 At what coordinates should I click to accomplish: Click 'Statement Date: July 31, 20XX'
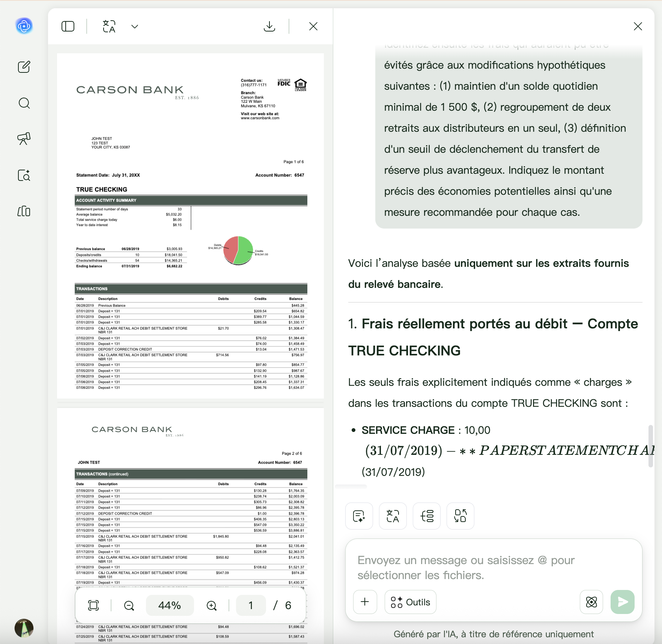(108, 175)
